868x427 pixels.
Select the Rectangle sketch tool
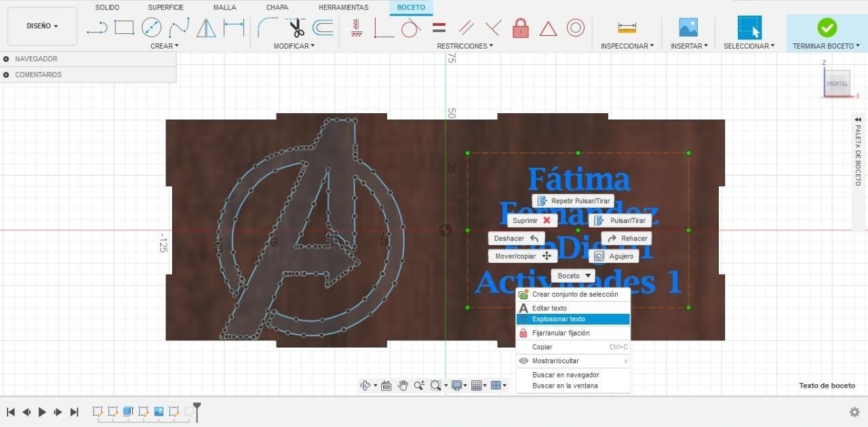point(124,28)
